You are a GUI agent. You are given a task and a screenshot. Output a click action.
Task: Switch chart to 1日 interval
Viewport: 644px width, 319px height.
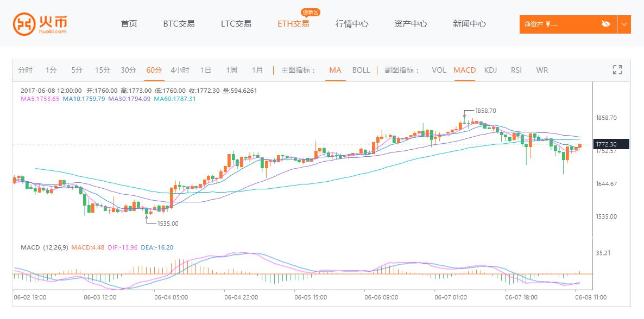206,70
